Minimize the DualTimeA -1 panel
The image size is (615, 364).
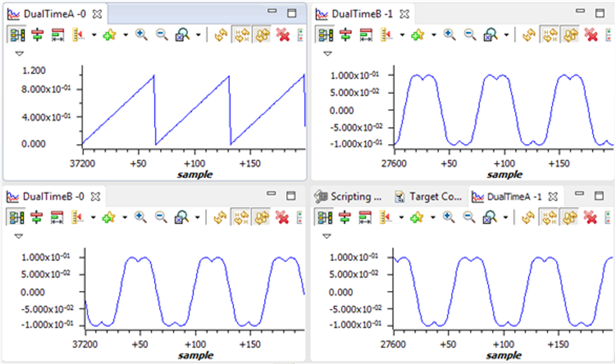(579, 196)
